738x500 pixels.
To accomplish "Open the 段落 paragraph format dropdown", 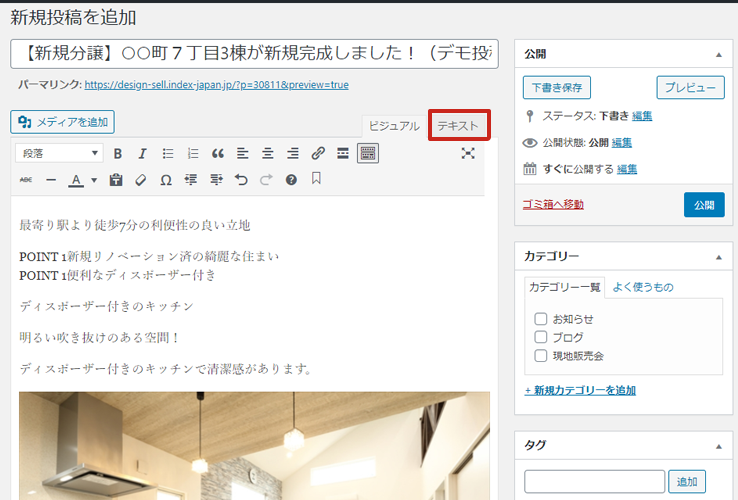I will click(61, 153).
